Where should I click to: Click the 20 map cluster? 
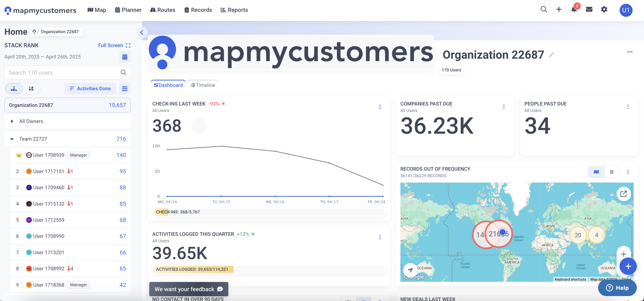point(578,235)
